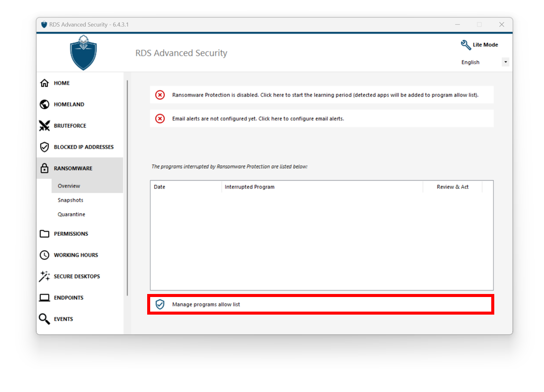Click the Endpoints laptop icon
This screenshot has height=392, width=544.
click(x=44, y=298)
